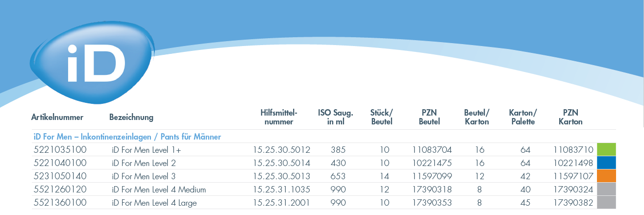Click the Artikelnummer column header
The height and width of the screenshot is (215, 644).
[x=57, y=118]
